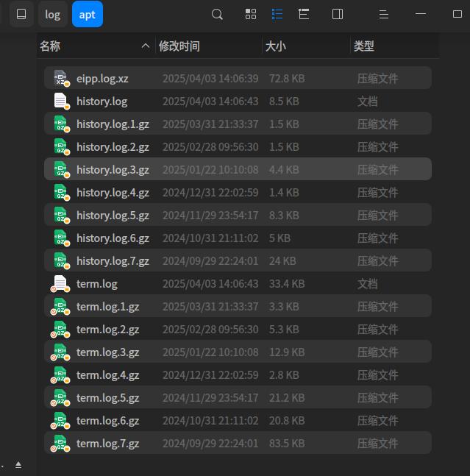Select the term.log document icon

coord(60,283)
